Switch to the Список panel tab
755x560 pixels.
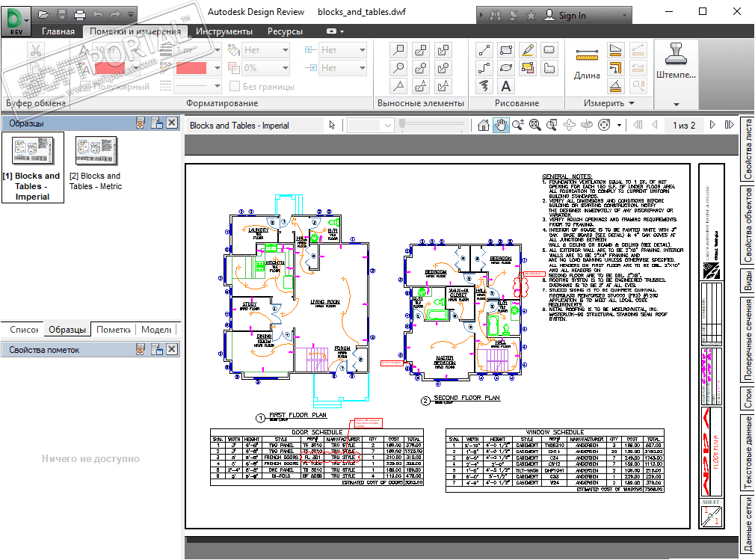click(24, 330)
